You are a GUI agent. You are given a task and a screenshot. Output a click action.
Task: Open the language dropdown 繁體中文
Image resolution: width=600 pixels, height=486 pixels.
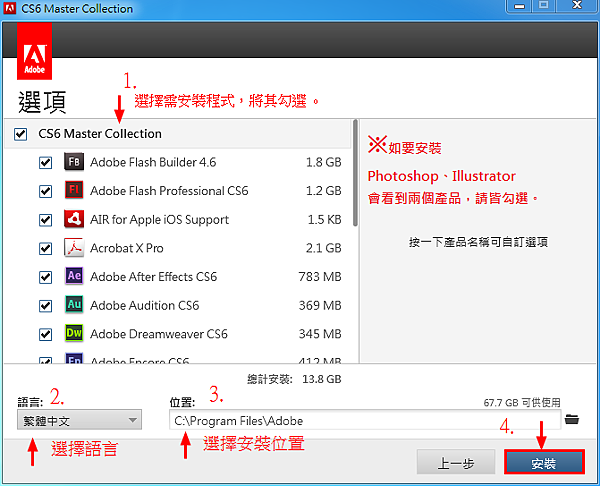click(x=79, y=420)
